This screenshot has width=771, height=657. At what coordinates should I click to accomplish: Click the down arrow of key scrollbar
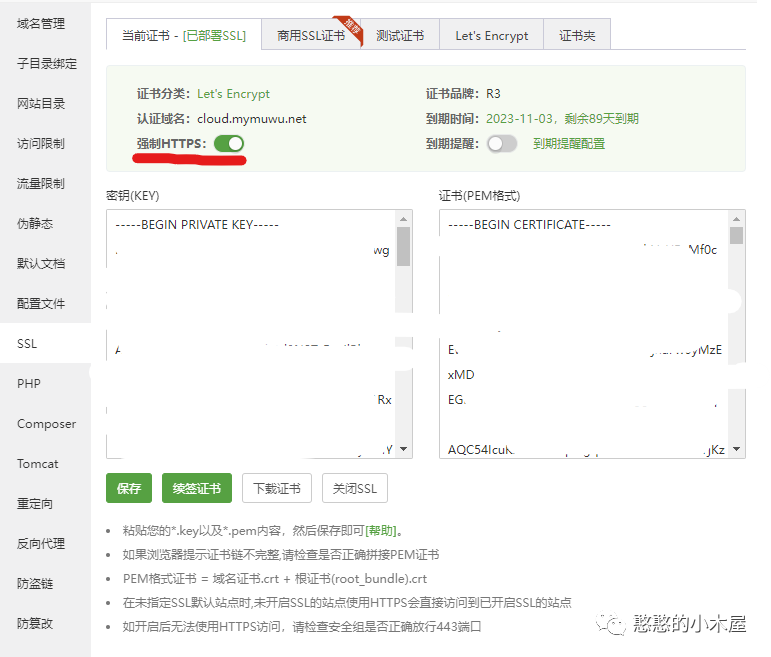click(x=403, y=448)
